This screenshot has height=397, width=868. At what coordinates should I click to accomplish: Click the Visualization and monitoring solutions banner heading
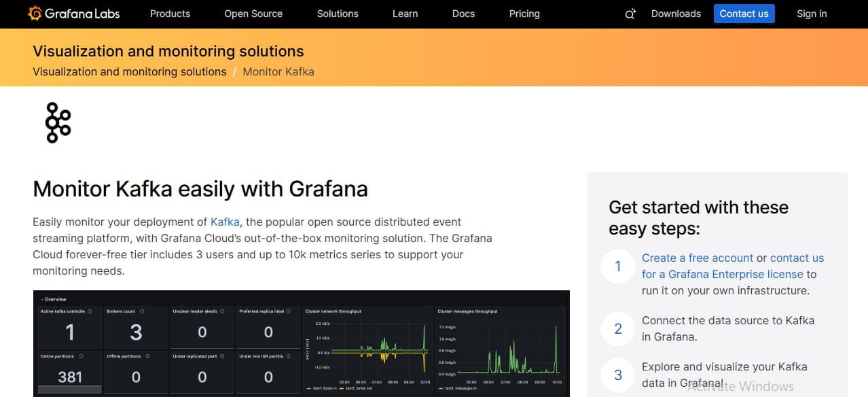168,51
